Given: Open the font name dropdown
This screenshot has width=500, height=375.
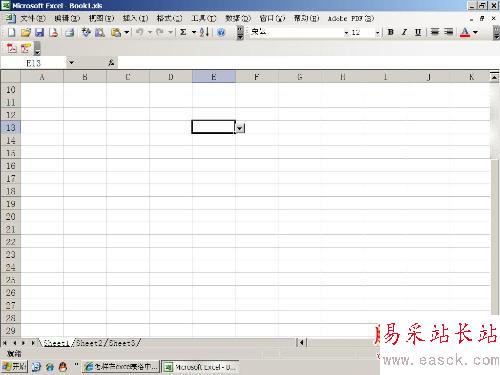Looking at the screenshot, I should pos(346,32).
